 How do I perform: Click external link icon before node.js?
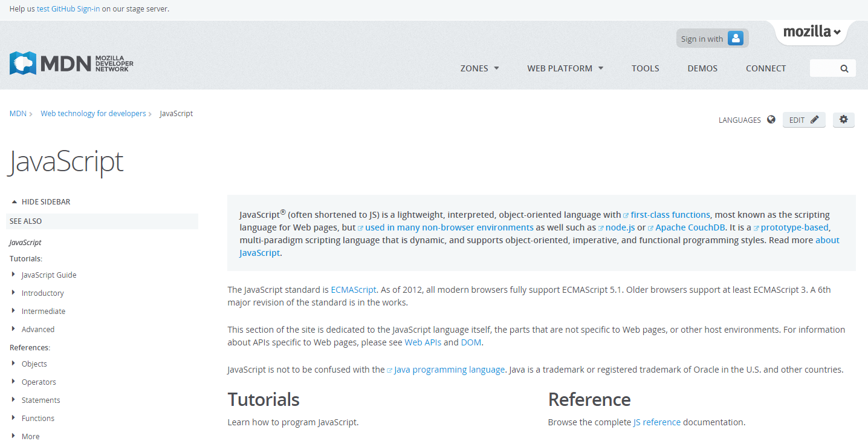tap(601, 228)
